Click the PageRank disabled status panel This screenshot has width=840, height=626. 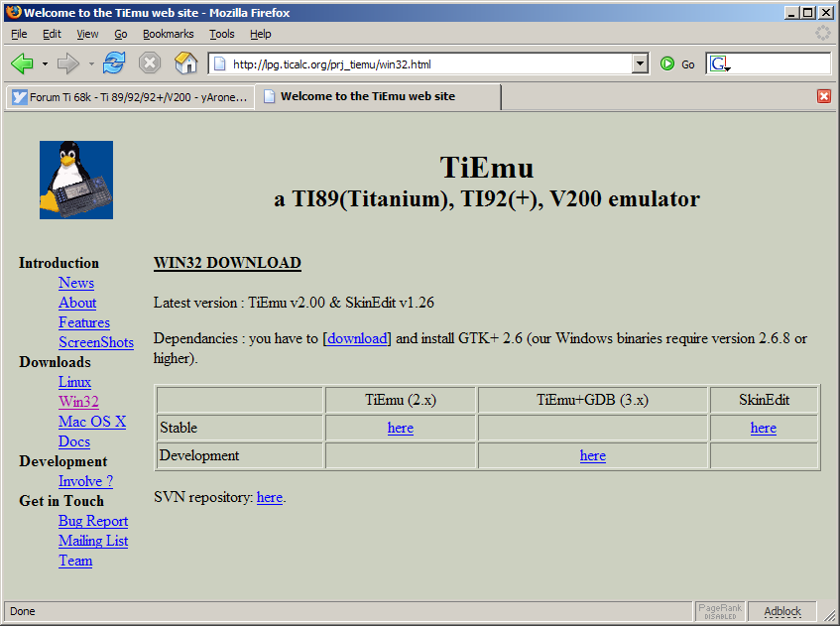[x=720, y=611]
